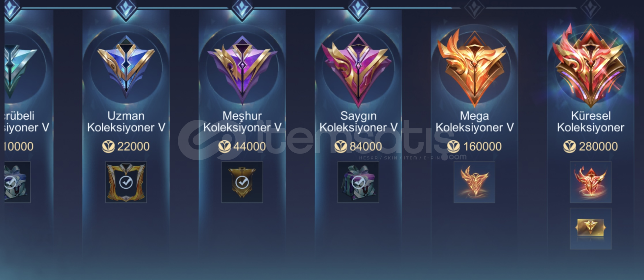Click the Meşhur Koleksiyoner V purple emblem

click(x=242, y=68)
